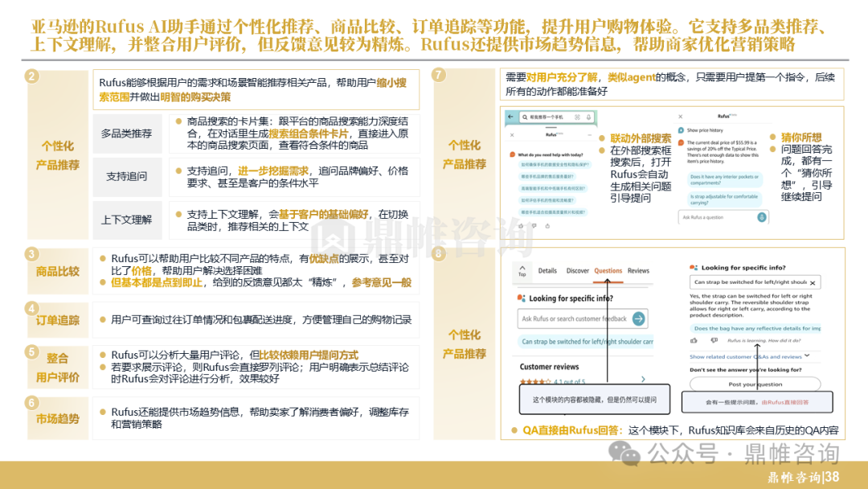Image resolution: width=868 pixels, height=489 pixels.
Task: Tap the microphone icon in the search bar
Action: point(589,117)
